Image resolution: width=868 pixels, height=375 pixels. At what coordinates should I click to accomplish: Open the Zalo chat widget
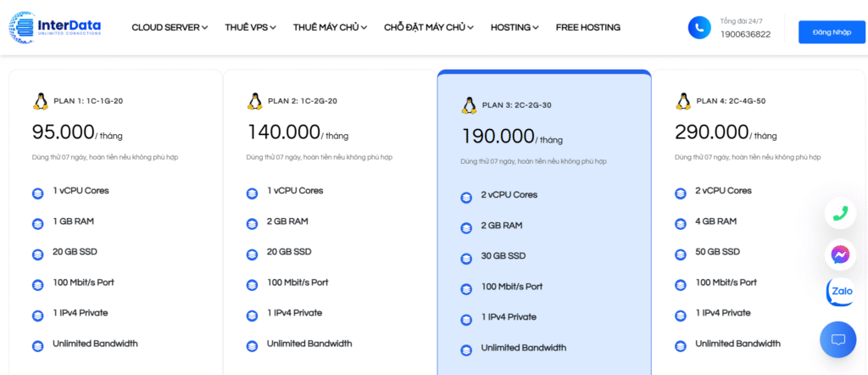tap(840, 292)
